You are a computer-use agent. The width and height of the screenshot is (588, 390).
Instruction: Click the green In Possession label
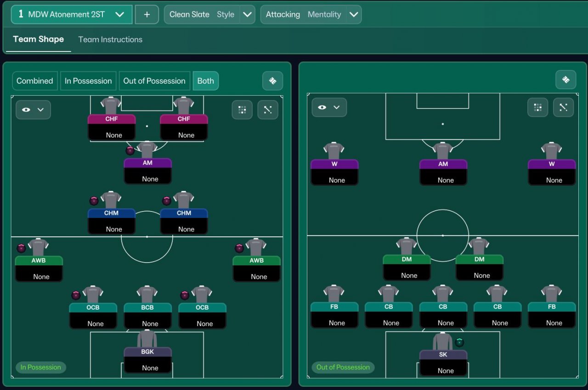point(41,367)
